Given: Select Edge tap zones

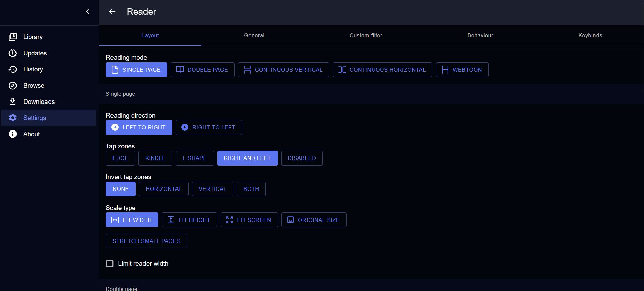Looking at the screenshot, I should (120, 158).
